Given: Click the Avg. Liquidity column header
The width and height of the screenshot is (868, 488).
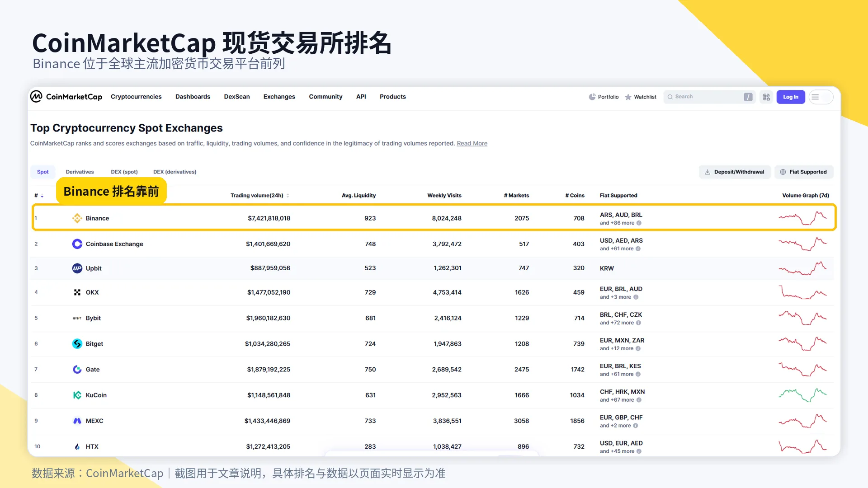Looking at the screenshot, I should (359, 196).
